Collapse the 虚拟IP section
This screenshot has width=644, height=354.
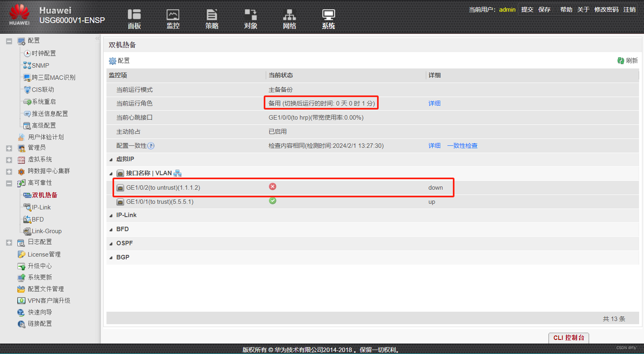pyautogui.click(x=111, y=160)
